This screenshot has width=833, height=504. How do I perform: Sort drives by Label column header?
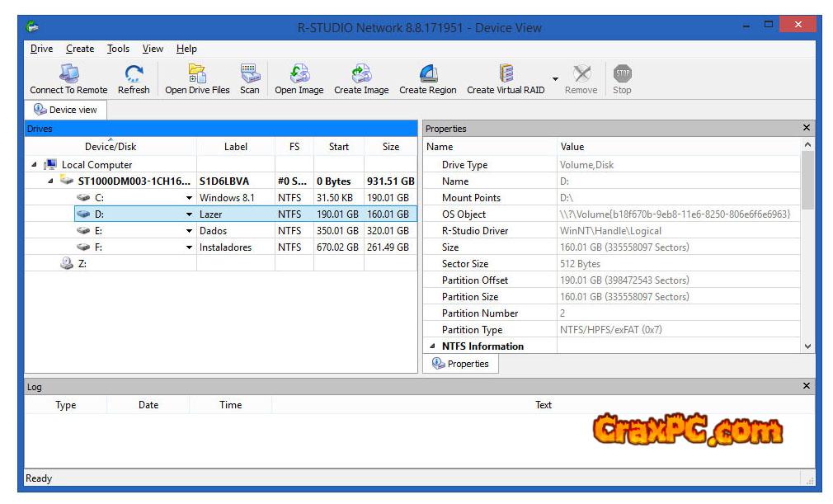[x=235, y=147]
